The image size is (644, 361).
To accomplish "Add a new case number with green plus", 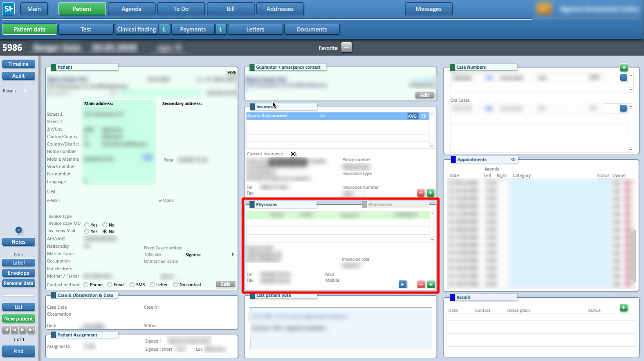I will tap(624, 68).
